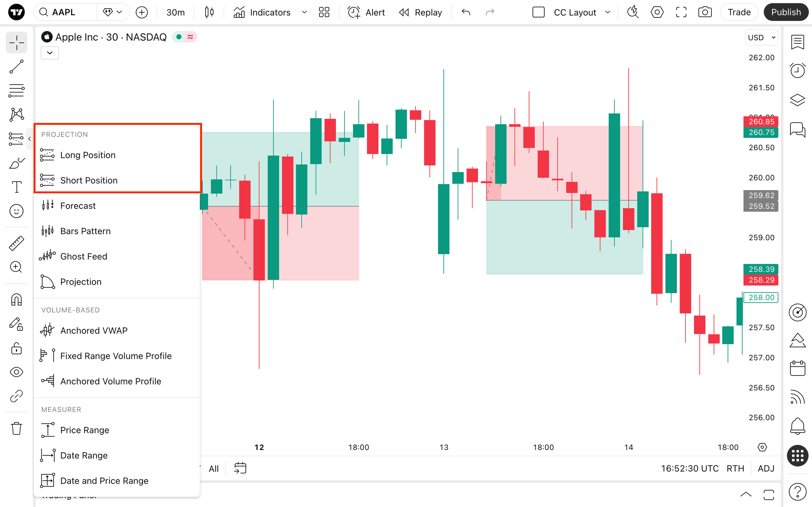Open the chart type candles icon

coord(209,12)
